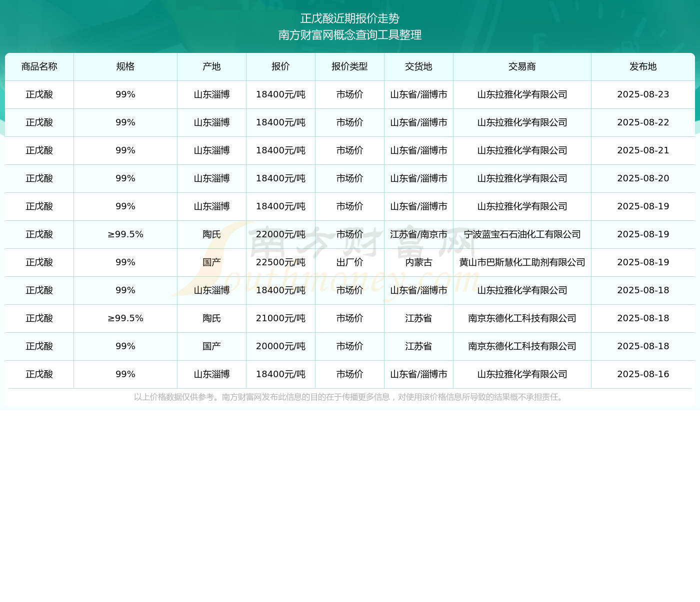
Task: Click the 报价 column header
Action: point(281,66)
